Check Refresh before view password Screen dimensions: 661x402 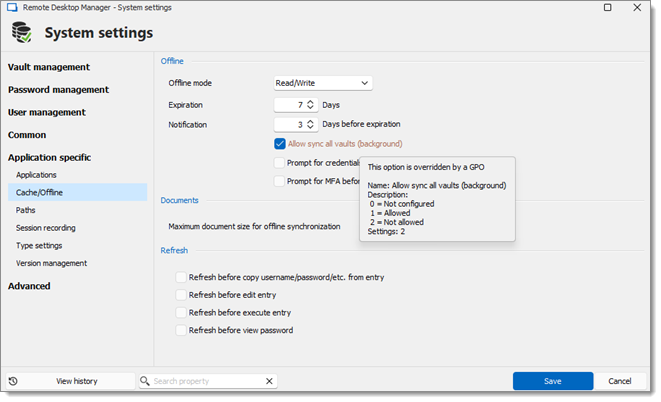click(181, 330)
